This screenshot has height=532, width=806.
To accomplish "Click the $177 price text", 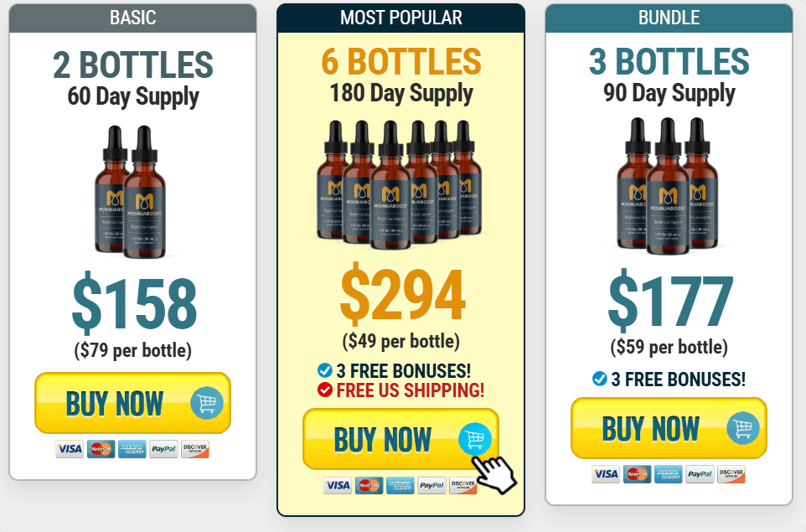I will click(669, 302).
